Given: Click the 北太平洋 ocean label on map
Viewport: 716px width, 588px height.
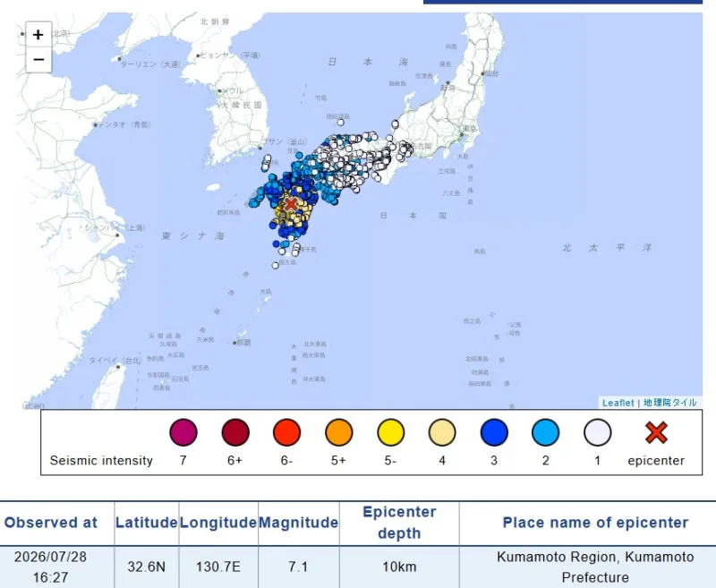Looking at the screenshot, I should point(607,247).
